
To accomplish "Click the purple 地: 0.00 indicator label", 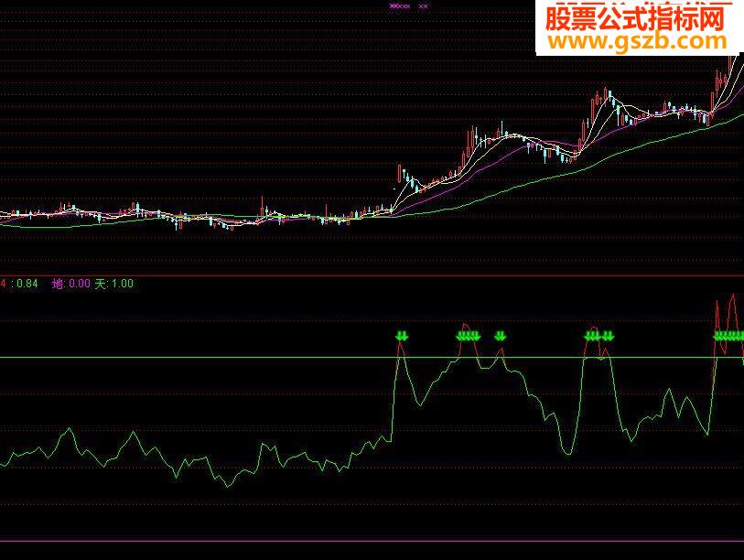I will [x=71, y=284].
